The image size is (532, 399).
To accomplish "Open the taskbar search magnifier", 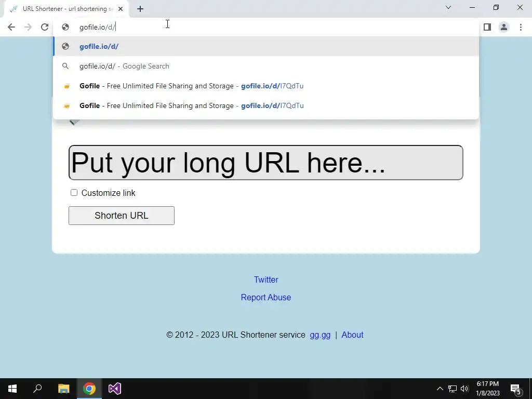I will pyautogui.click(x=37, y=389).
